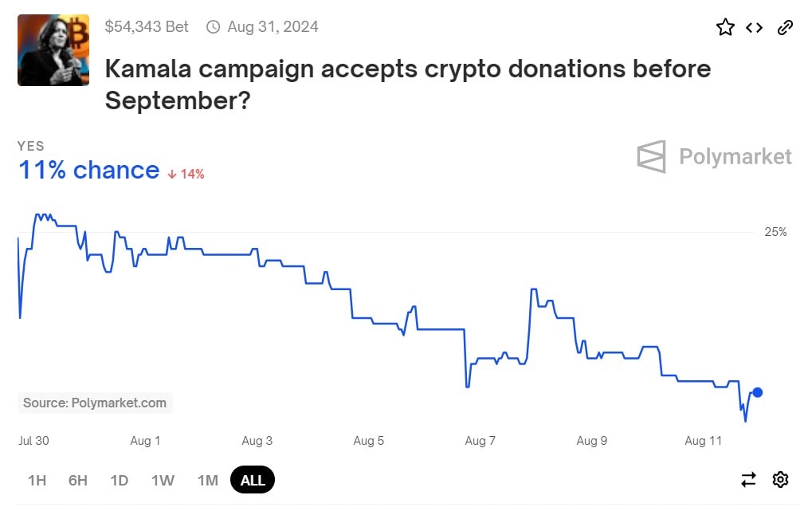Click the 11% chance value

[88, 171]
